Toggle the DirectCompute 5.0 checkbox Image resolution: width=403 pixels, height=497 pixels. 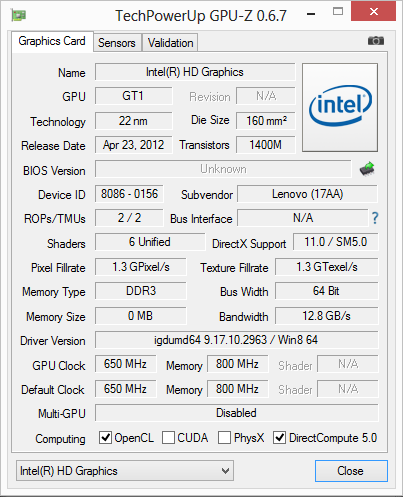pos(279,438)
